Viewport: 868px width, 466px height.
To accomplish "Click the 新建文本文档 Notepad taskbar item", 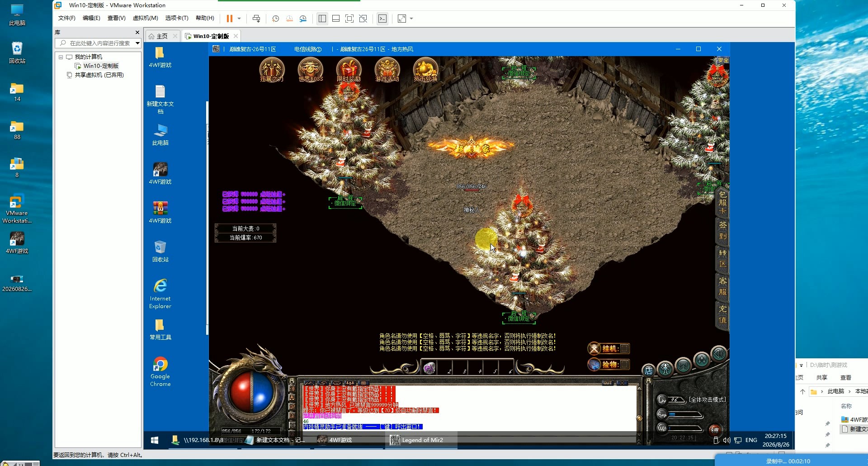I will point(275,440).
